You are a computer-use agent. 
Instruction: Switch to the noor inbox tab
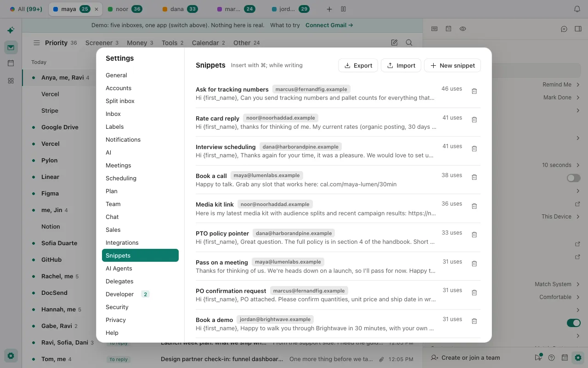pyautogui.click(x=124, y=9)
